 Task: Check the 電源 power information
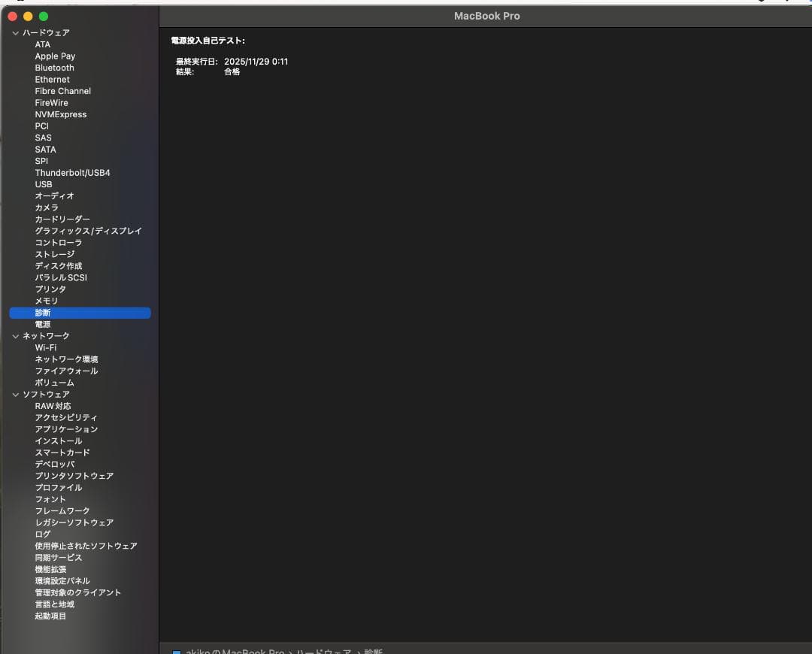point(44,324)
